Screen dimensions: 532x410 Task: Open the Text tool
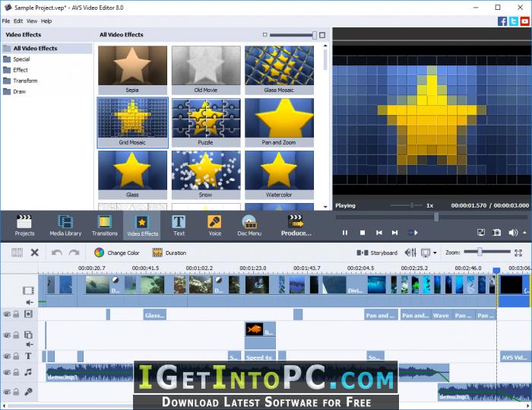(x=179, y=226)
